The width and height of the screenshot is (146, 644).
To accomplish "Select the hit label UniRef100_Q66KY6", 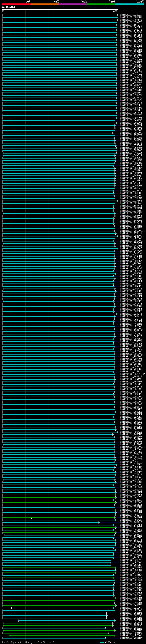I will click(x=131, y=387).
